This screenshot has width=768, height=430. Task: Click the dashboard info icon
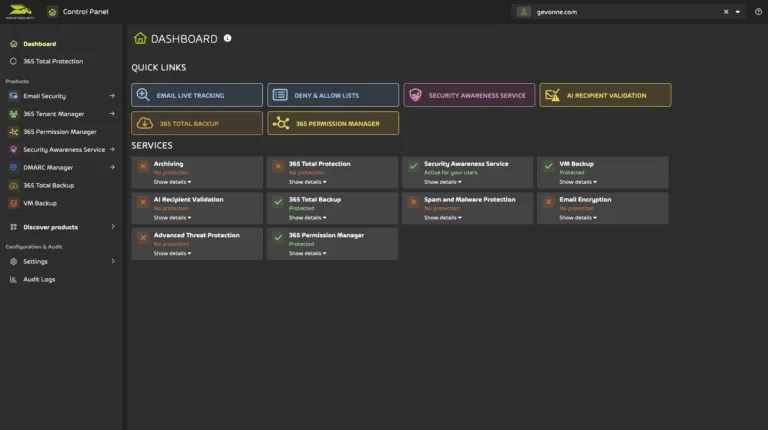coord(227,38)
